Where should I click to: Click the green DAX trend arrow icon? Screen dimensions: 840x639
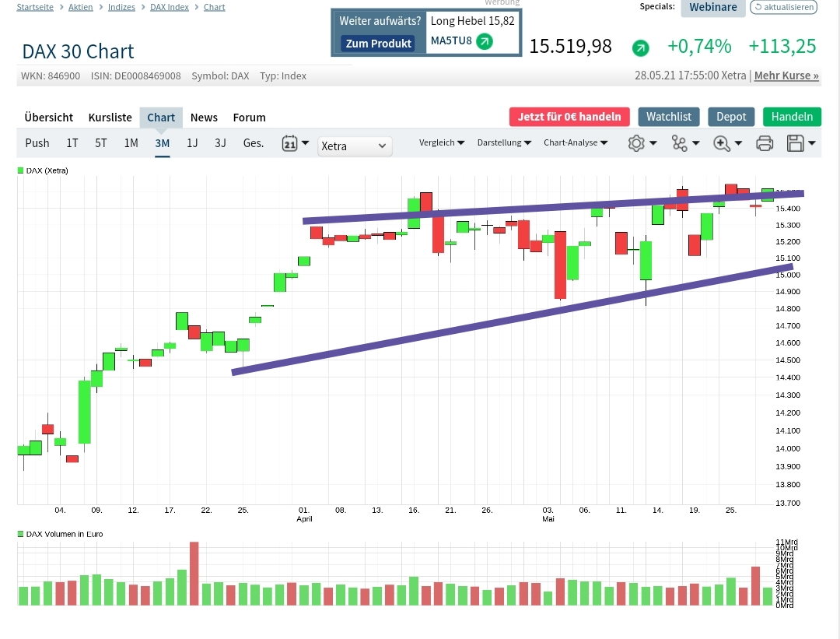pos(640,47)
